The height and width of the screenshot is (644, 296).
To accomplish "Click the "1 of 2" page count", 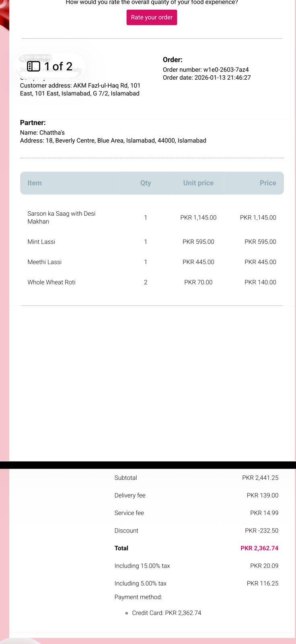I will coord(58,66).
